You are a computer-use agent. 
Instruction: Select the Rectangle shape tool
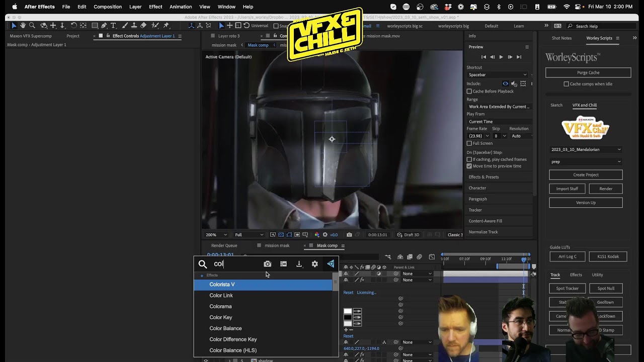click(95, 26)
